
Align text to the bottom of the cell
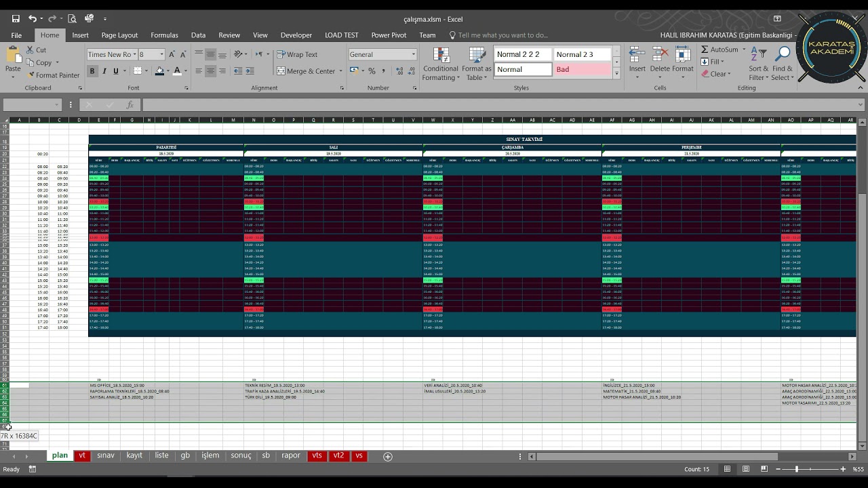(x=222, y=54)
